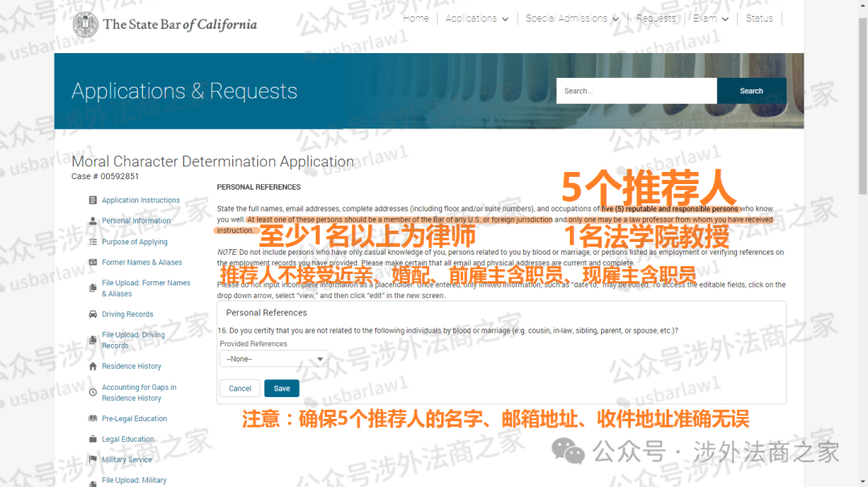Focus the Search input field
Screen dimensions: 868x487
tap(637, 91)
